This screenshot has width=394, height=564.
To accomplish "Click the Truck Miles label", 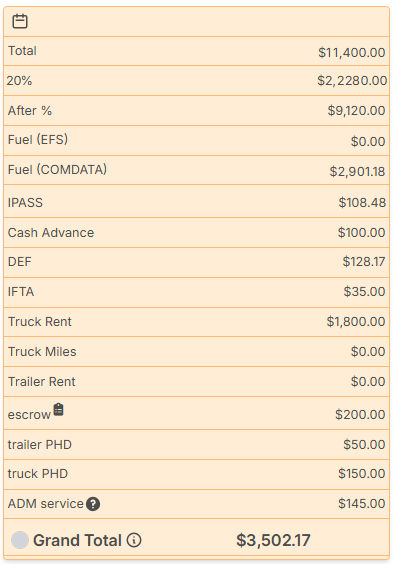I will point(42,351).
